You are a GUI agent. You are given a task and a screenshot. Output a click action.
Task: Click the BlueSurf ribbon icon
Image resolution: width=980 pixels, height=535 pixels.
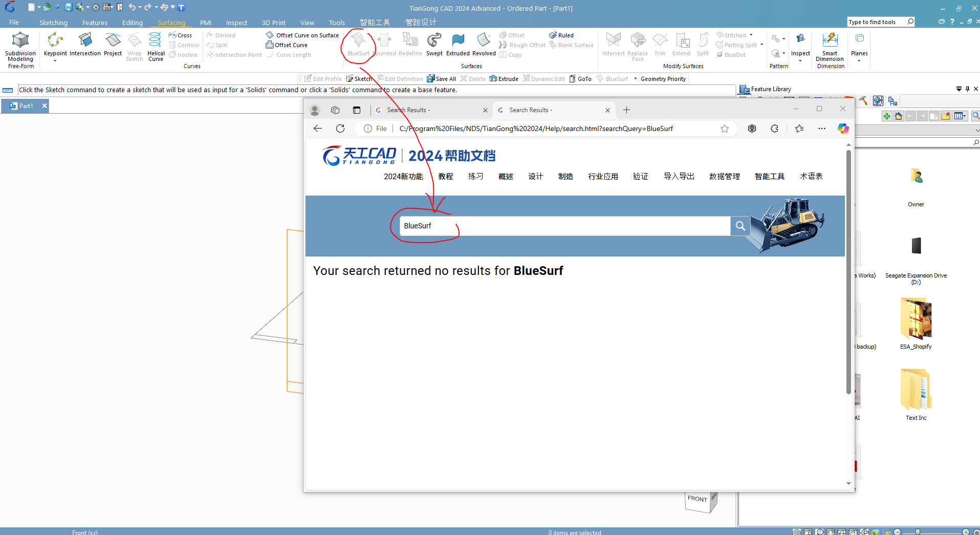point(358,44)
